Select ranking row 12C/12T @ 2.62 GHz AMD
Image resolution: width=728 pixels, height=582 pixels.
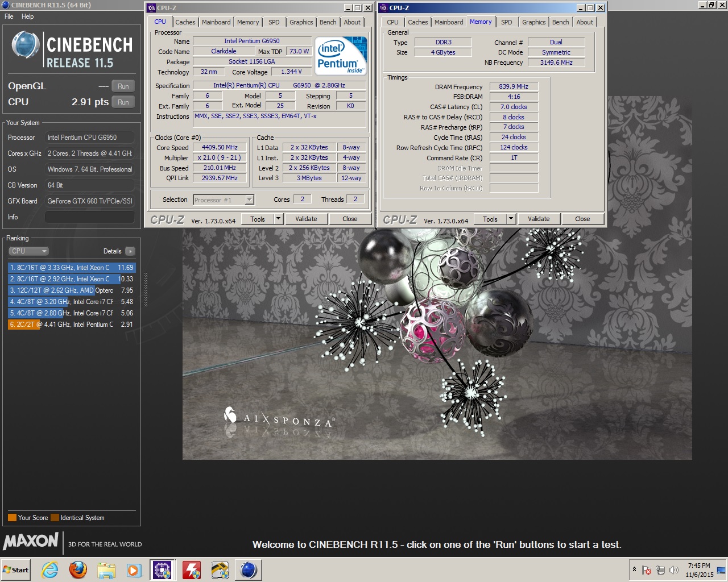[72, 290]
